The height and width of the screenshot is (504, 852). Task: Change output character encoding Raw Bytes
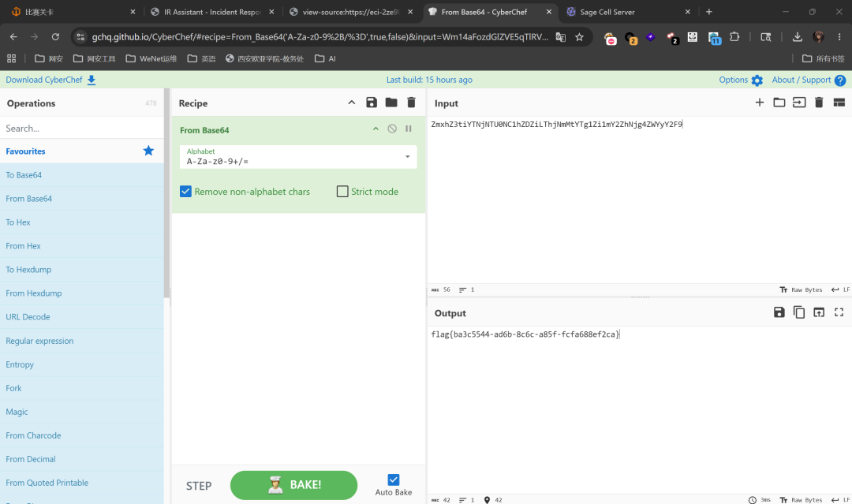pyautogui.click(x=801, y=499)
